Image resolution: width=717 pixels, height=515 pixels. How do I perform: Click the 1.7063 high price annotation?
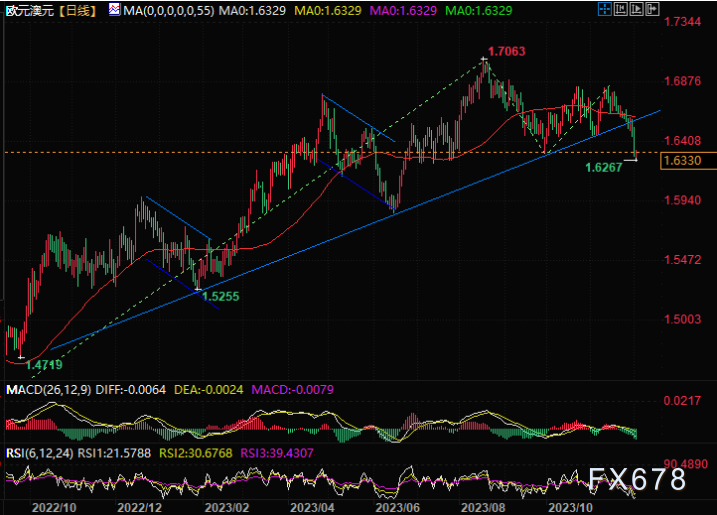(x=507, y=51)
